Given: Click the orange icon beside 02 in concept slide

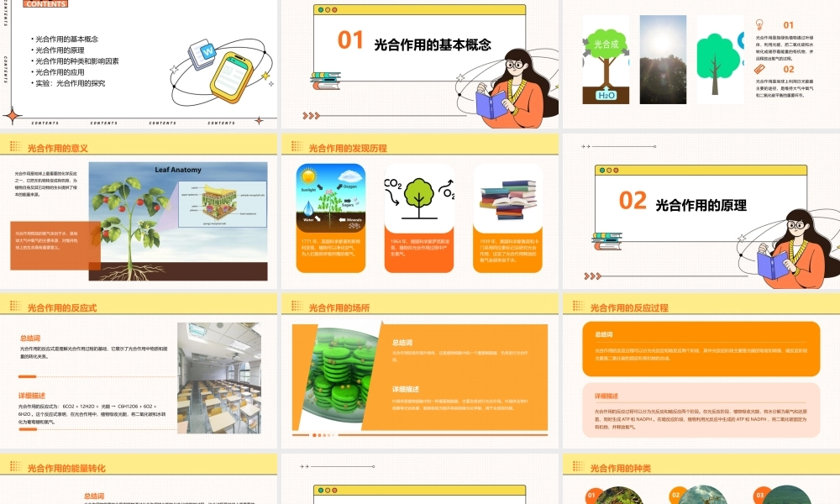Looking at the screenshot, I should [759, 69].
